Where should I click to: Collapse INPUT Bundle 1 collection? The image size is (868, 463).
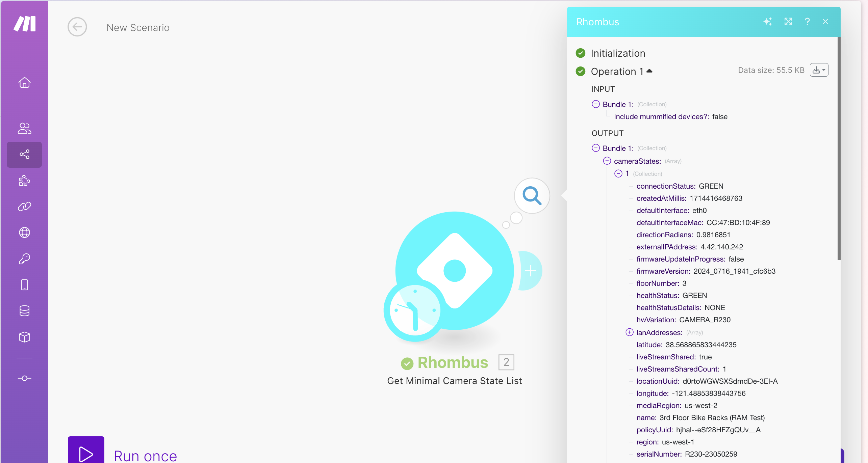coord(596,104)
